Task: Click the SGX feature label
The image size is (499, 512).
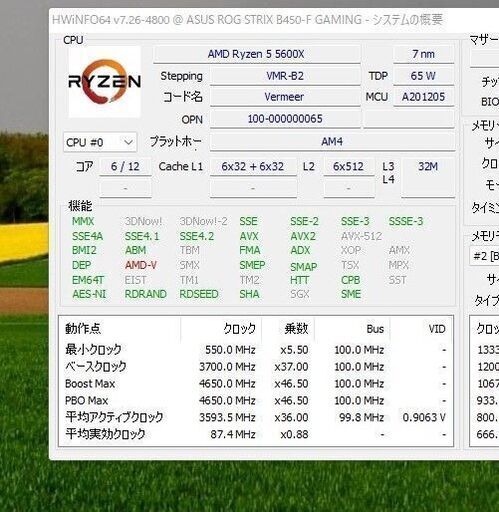Action: pos(300,294)
